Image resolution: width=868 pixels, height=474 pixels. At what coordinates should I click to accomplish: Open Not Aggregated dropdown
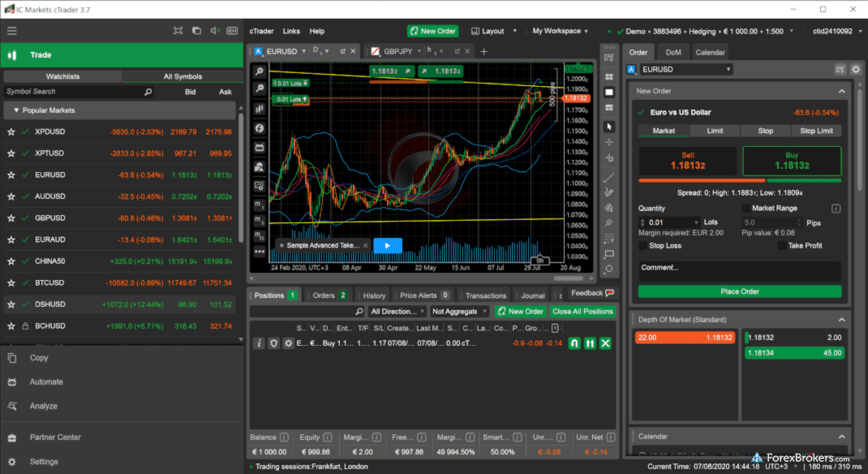tap(459, 312)
